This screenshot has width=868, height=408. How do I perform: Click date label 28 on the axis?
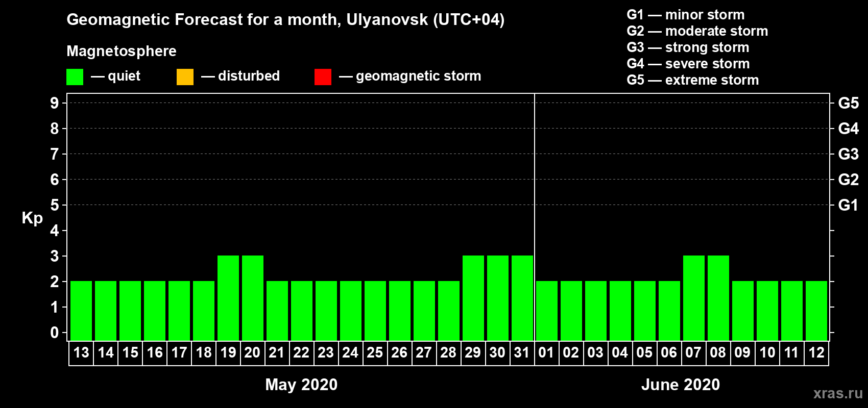[x=449, y=353]
